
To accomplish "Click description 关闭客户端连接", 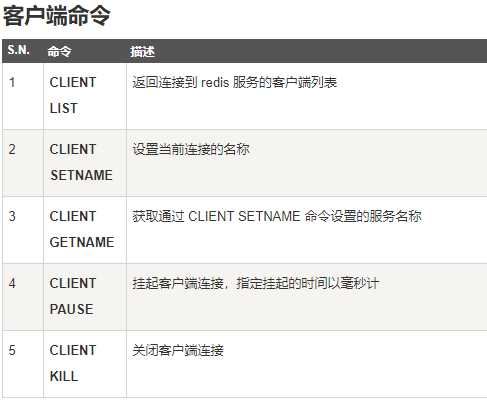I will point(178,350).
